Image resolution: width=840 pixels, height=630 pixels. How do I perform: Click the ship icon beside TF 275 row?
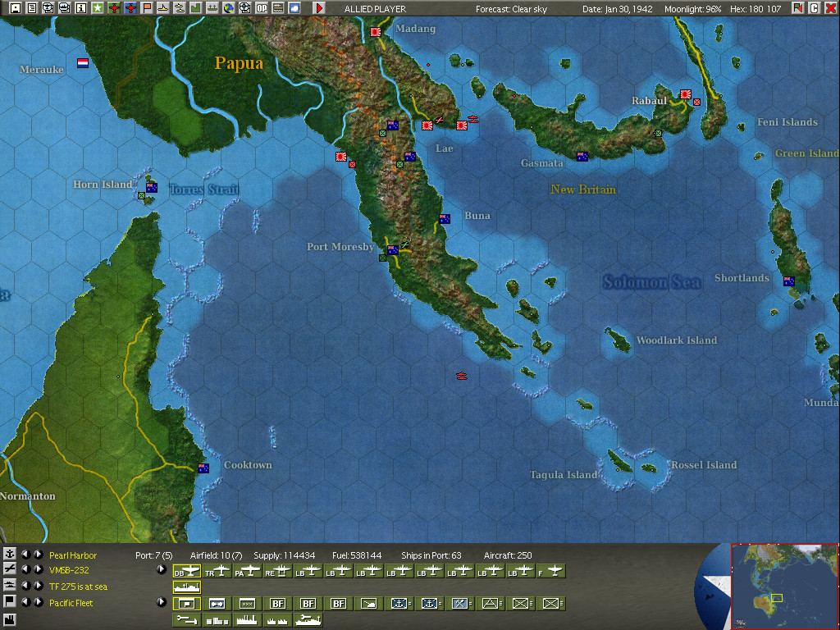click(x=10, y=584)
